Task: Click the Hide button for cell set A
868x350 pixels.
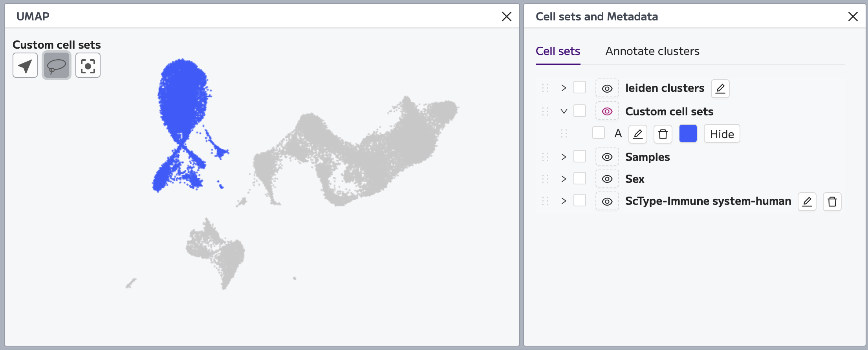Action: point(722,134)
